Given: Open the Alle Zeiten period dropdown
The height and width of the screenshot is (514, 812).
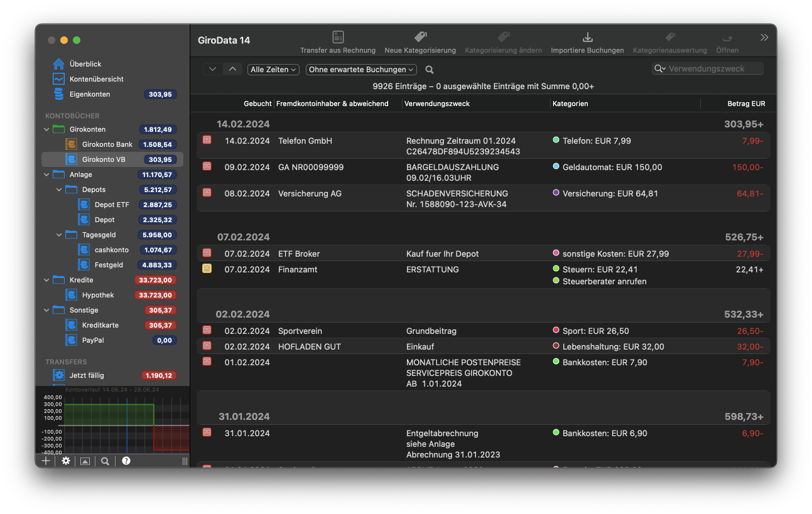Looking at the screenshot, I should 273,70.
